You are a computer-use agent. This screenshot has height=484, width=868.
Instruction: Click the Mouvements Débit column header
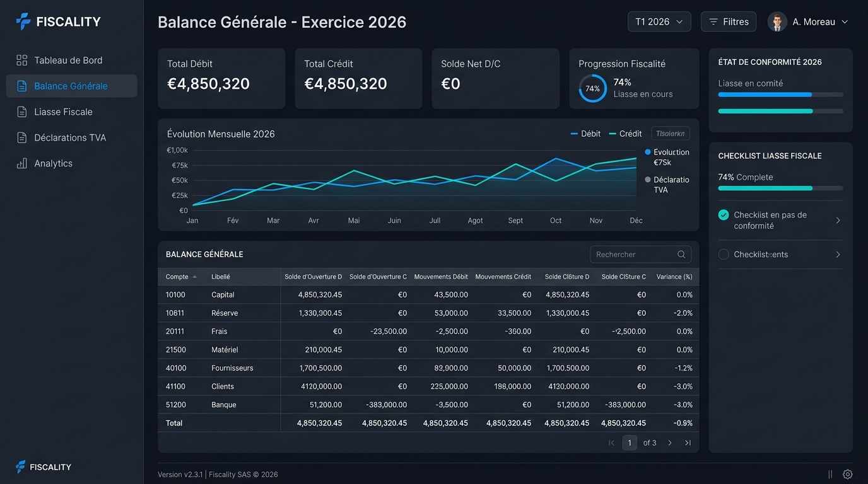click(441, 277)
